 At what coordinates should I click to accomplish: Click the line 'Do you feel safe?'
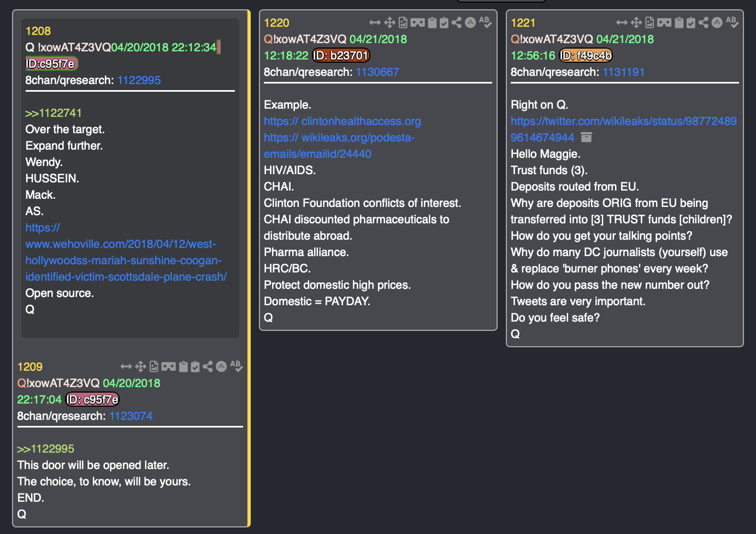click(x=555, y=318)
